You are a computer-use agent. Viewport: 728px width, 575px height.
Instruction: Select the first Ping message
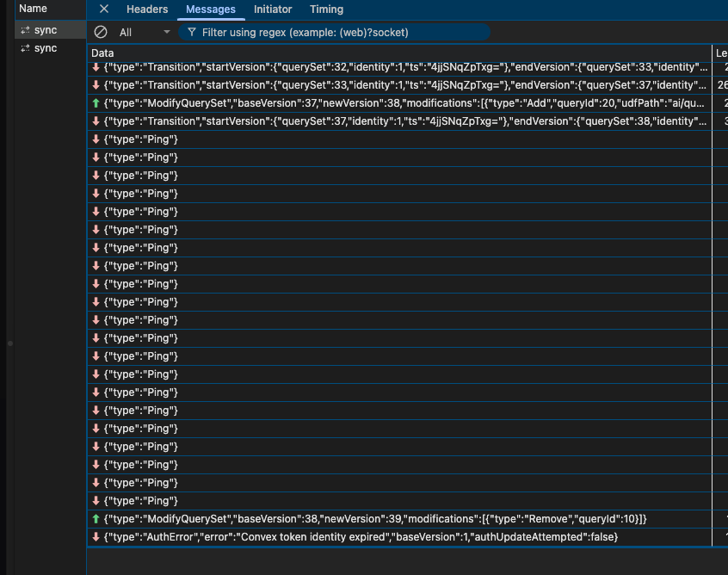click(x=399, y=139)
